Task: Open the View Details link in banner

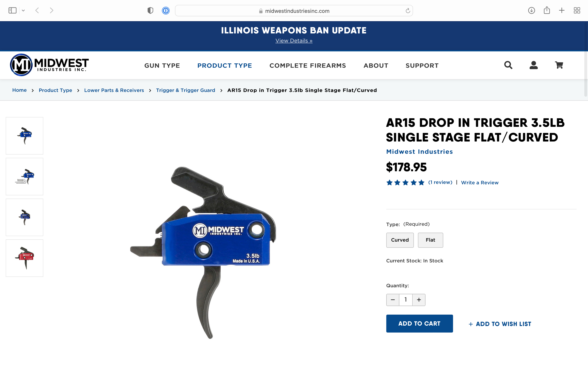Action: point(294,41)
